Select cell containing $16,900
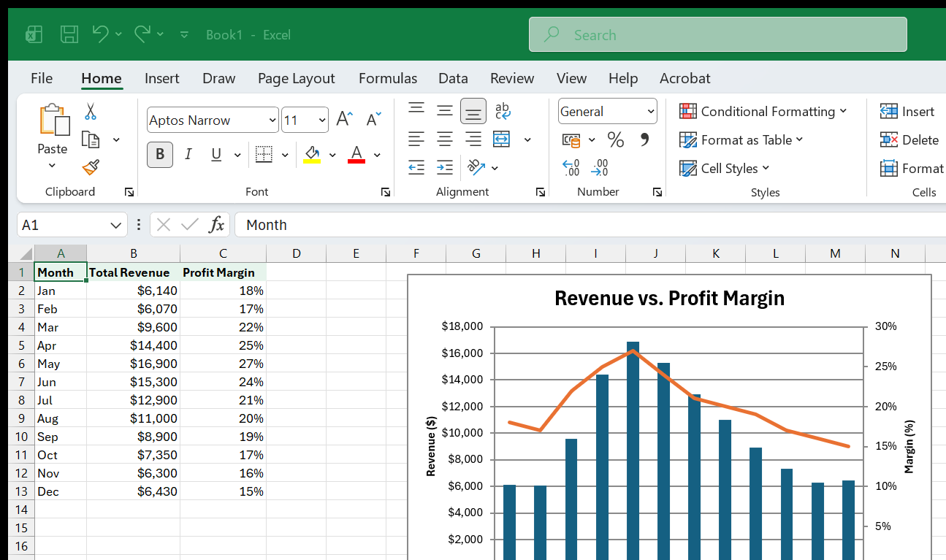 coord(133,364)
